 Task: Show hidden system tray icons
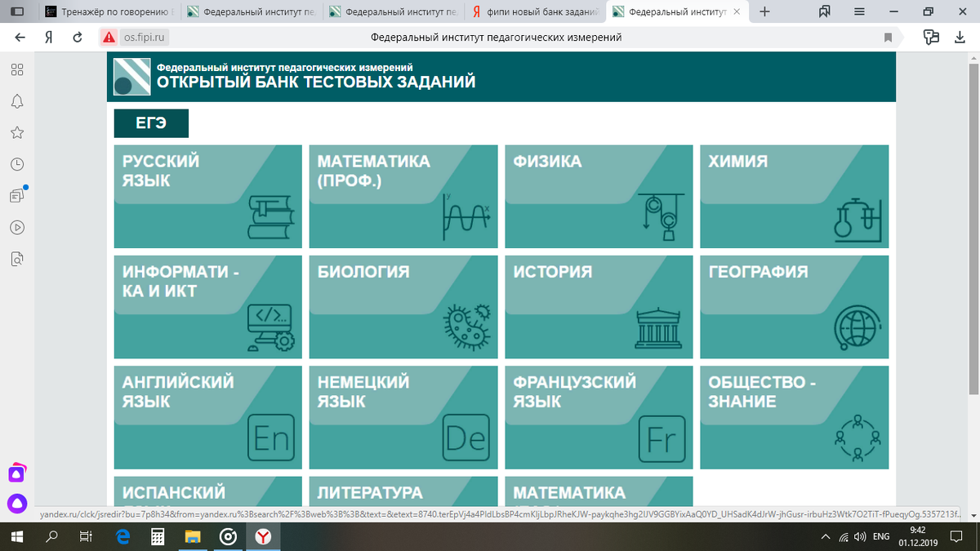(x=825, y=537)
